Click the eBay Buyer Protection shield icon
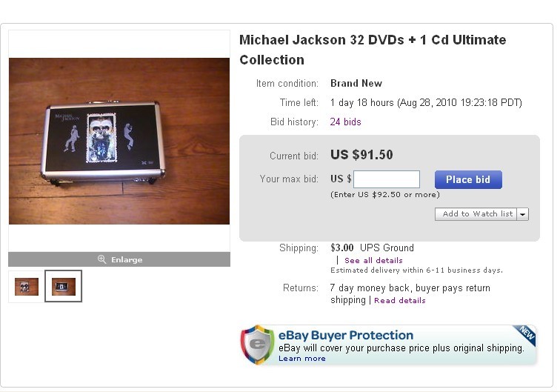Viewport: 560px width, 392px height. tap(257, 345)
